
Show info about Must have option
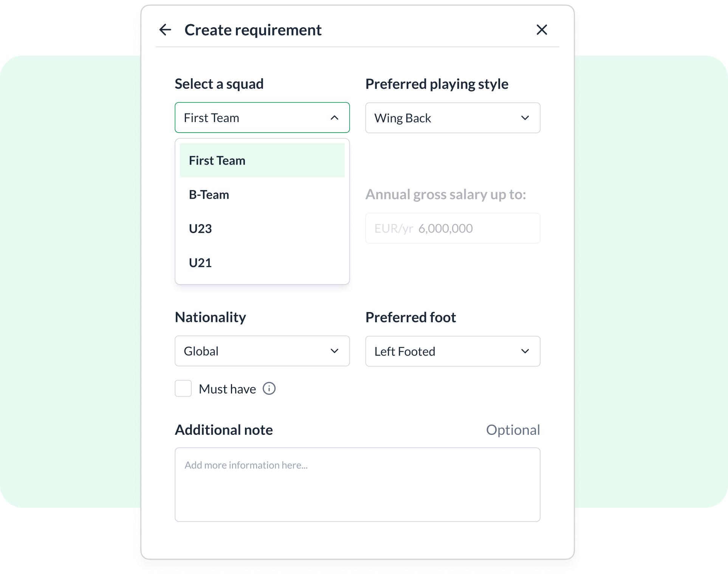(x=269, y=388)
